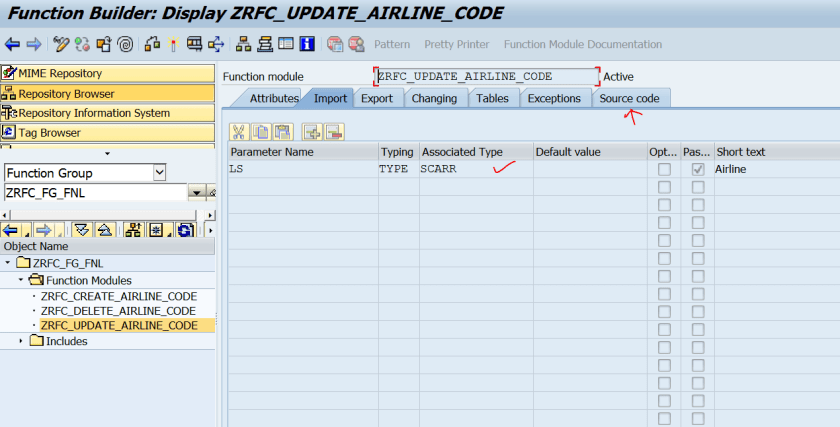Open help via the blue info icon

[x=307, y=44]
